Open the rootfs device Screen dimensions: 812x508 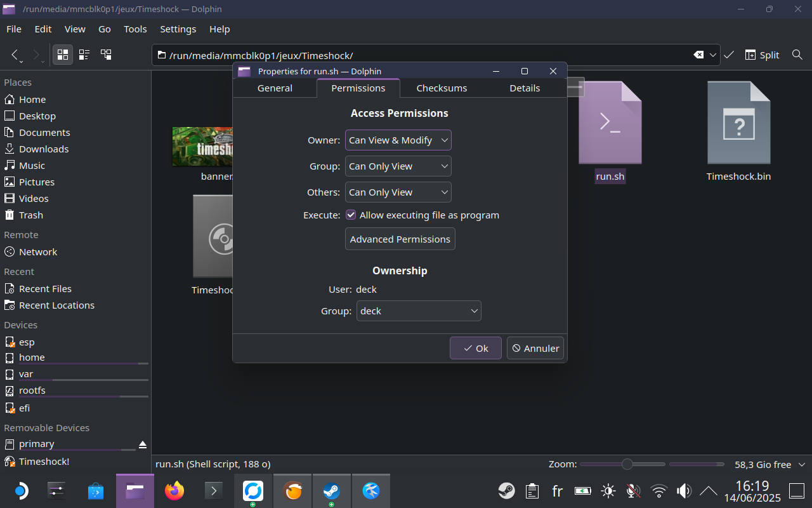32,391
